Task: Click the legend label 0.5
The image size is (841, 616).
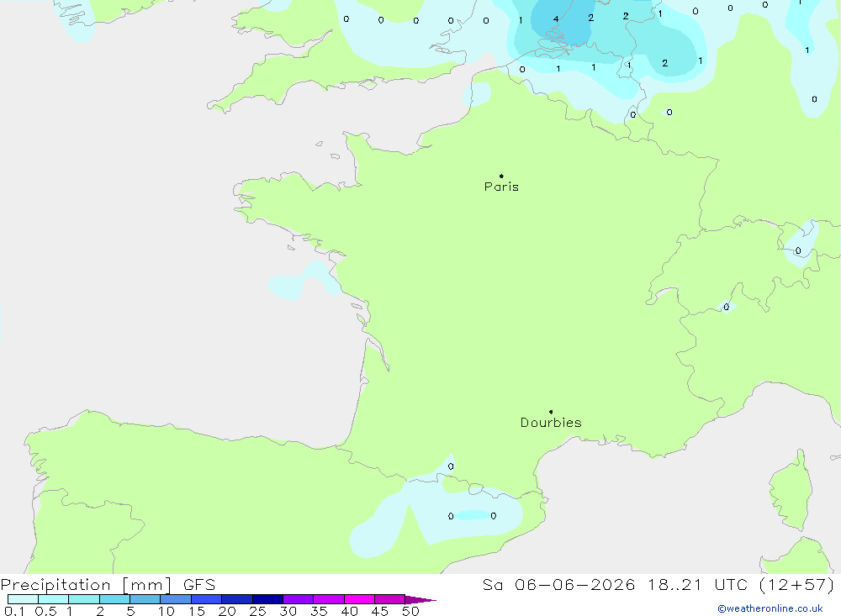Action: click(x=45, y=611)
